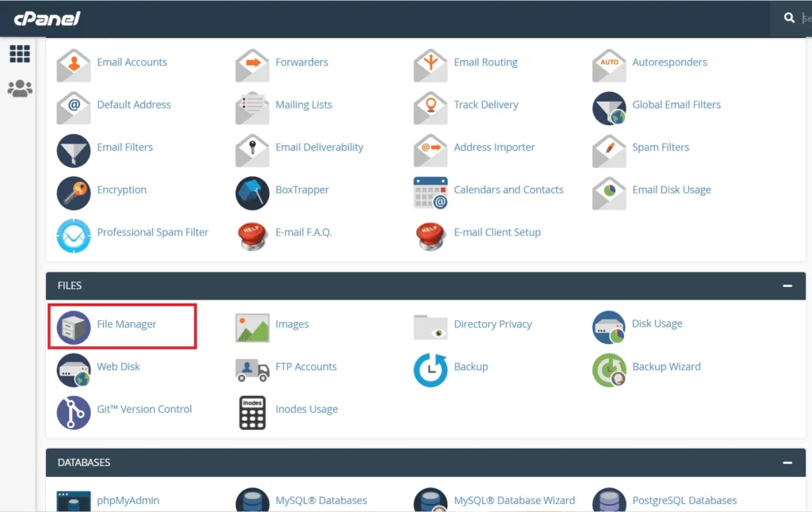Screen dimensions: 812x512
Task: Open the File Manager link
Action: click(x=126, y=324)
